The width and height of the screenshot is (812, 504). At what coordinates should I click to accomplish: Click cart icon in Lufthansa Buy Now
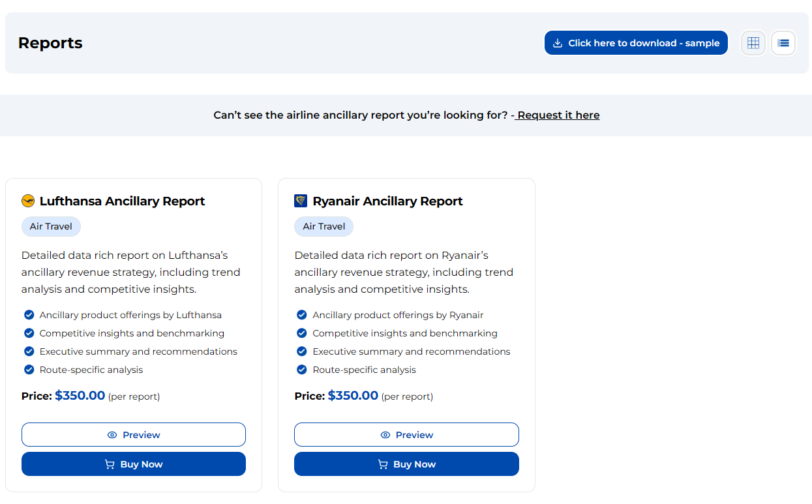(x=110, y=464)
